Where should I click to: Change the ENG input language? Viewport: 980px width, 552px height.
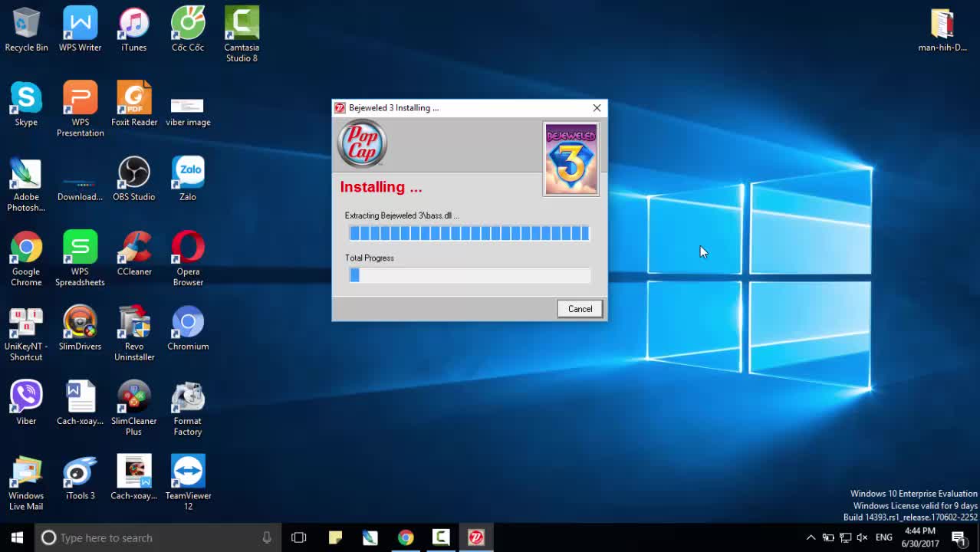pyautogui.click(x=883, y=537)
